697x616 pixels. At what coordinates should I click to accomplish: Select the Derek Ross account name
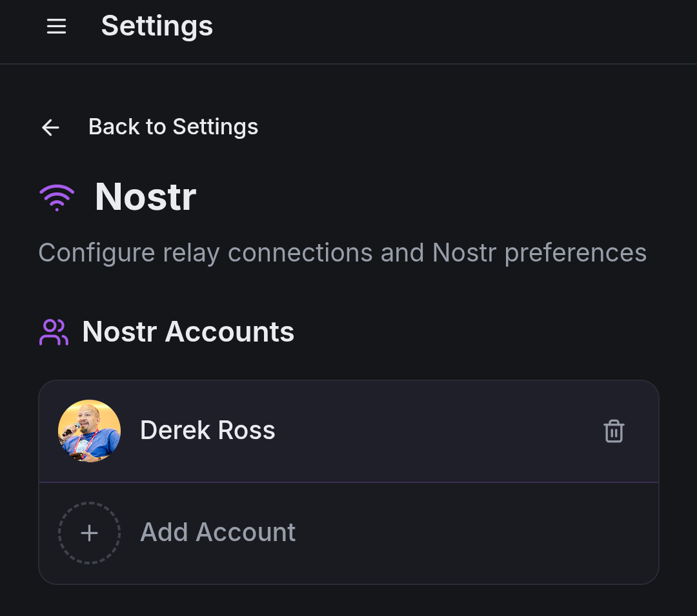pyautogui.click(x=207, y=430)
